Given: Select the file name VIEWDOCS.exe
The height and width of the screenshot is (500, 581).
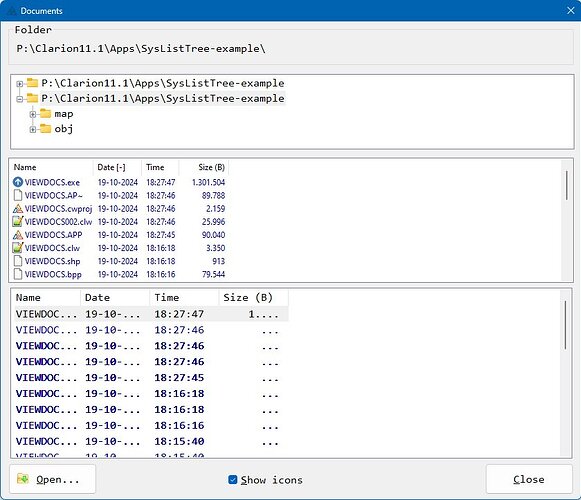Looking at the screenshot, I should [x=52, y=182].
